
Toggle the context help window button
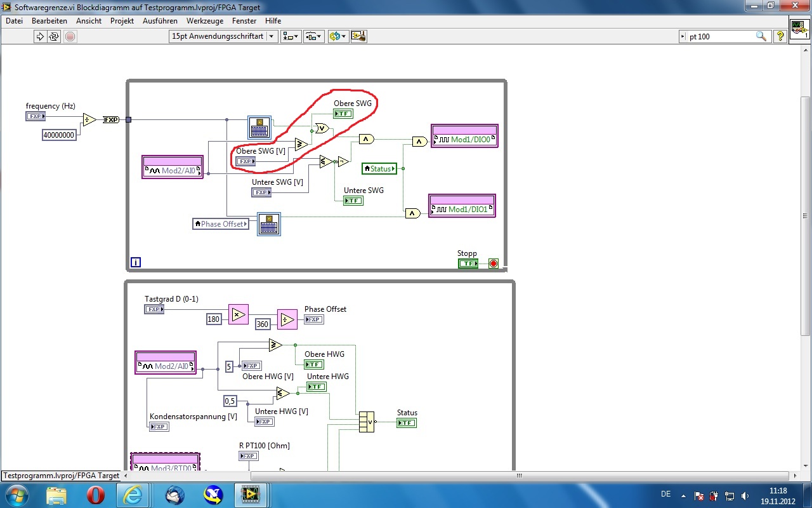780,37
